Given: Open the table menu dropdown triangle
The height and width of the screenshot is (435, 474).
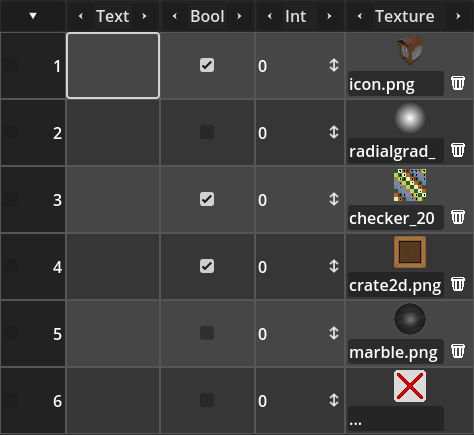Looking at the screenshot, I should point(33,16).
